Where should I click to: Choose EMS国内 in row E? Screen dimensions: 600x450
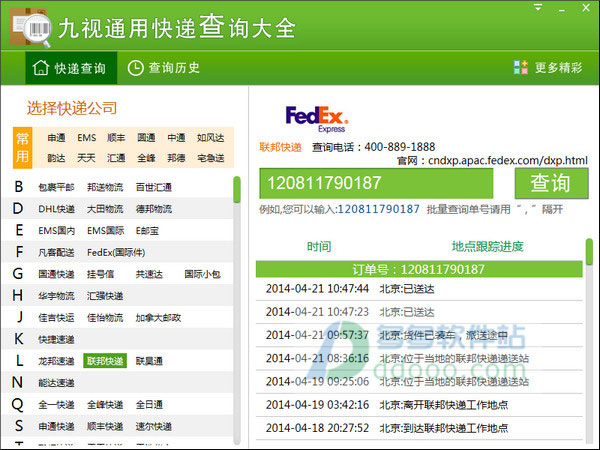56,231
